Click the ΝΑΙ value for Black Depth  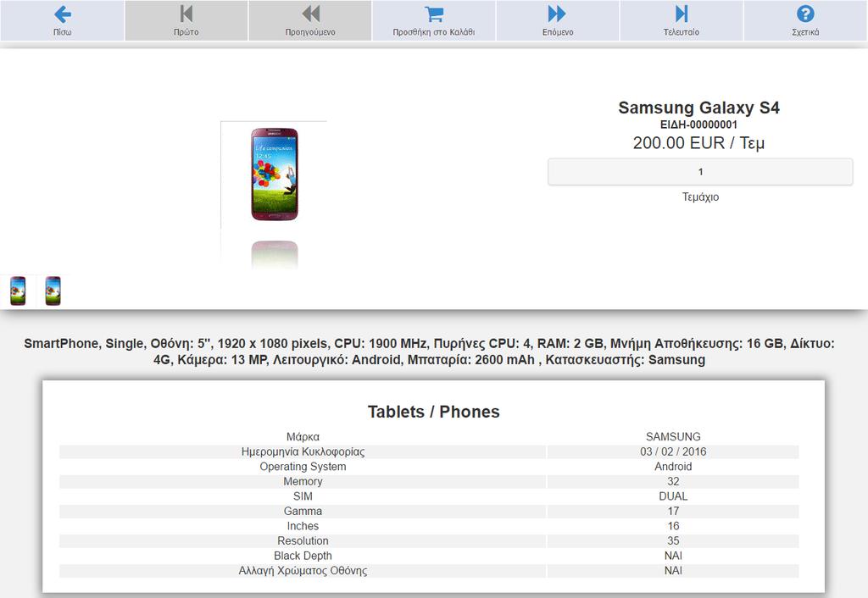(x=673, y=556)
